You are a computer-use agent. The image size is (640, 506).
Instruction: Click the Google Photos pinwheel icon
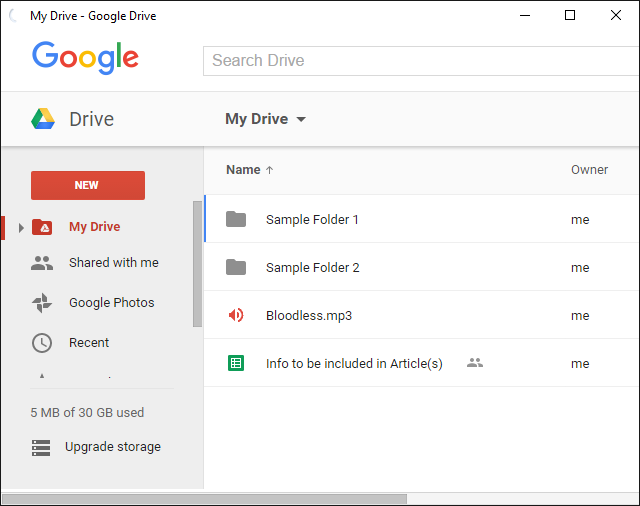click(42, 303)
